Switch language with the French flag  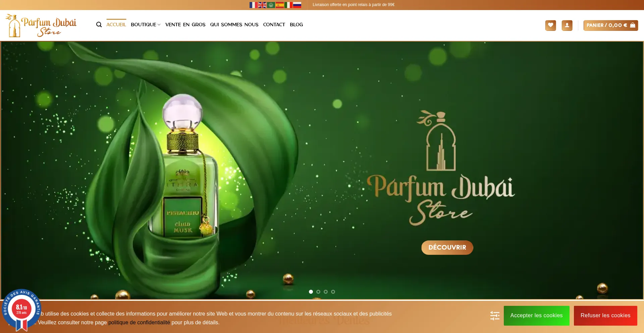tap(253, 5)
